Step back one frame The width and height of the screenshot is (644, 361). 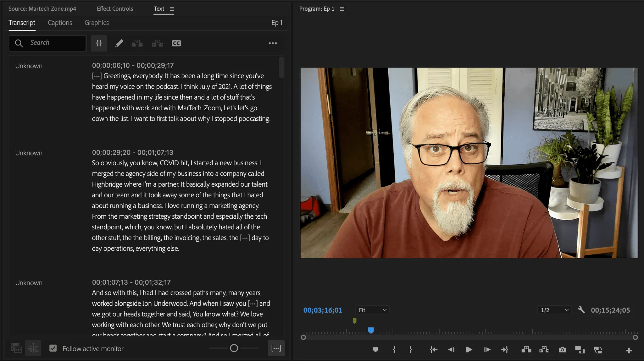click(x=451, y=350)
